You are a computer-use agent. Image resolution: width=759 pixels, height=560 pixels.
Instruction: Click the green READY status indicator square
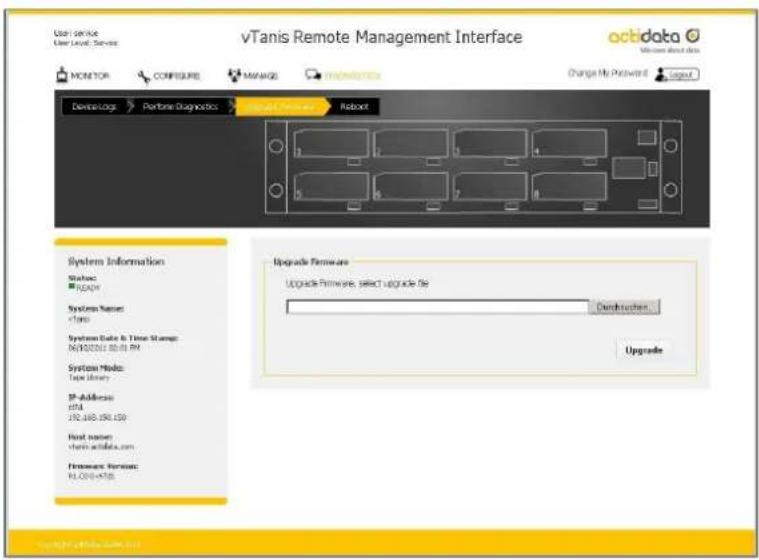(72, 287)
